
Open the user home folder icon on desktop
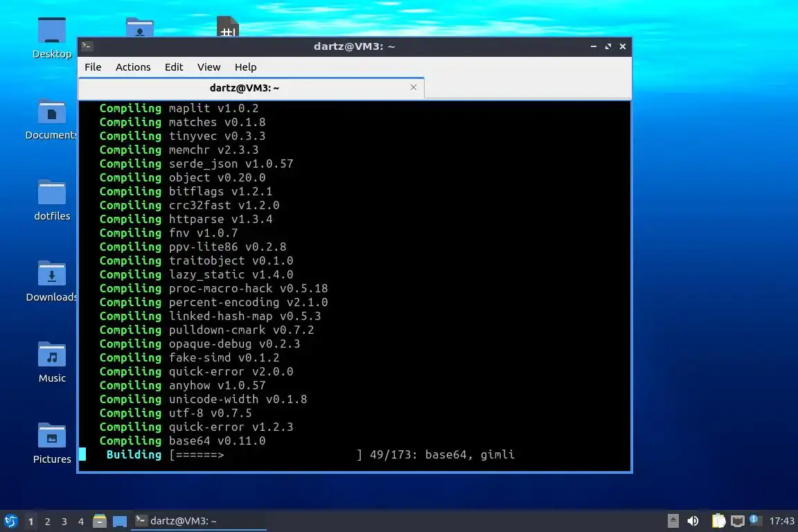[139, 28]
